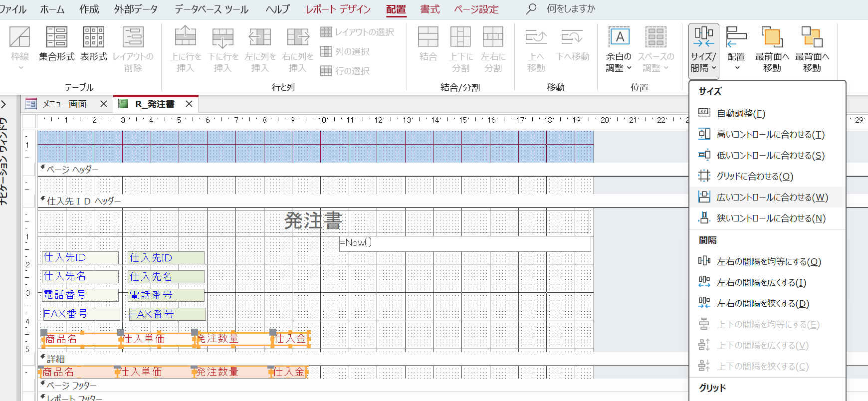Click the 上下に分割 split icon

coord(460,37)
